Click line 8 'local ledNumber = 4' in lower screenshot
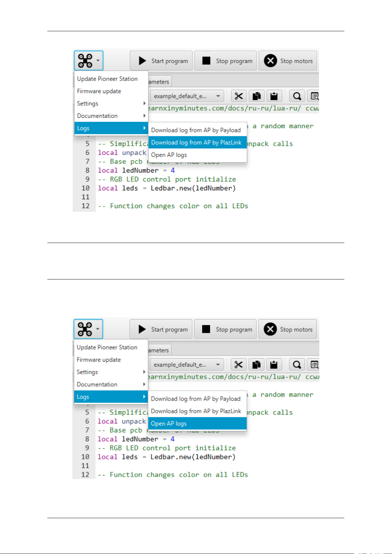Image resolution: width=392 pixels, height=554 pixels. pos(136,439)
